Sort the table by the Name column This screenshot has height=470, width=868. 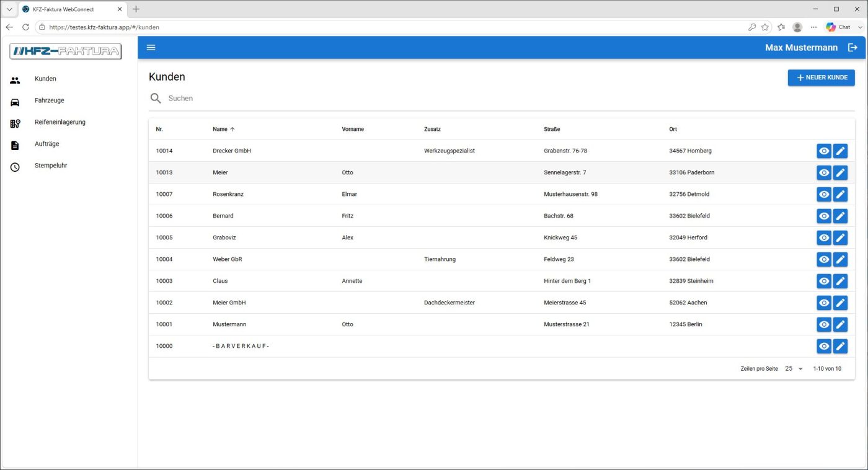[x=223, y=129]
